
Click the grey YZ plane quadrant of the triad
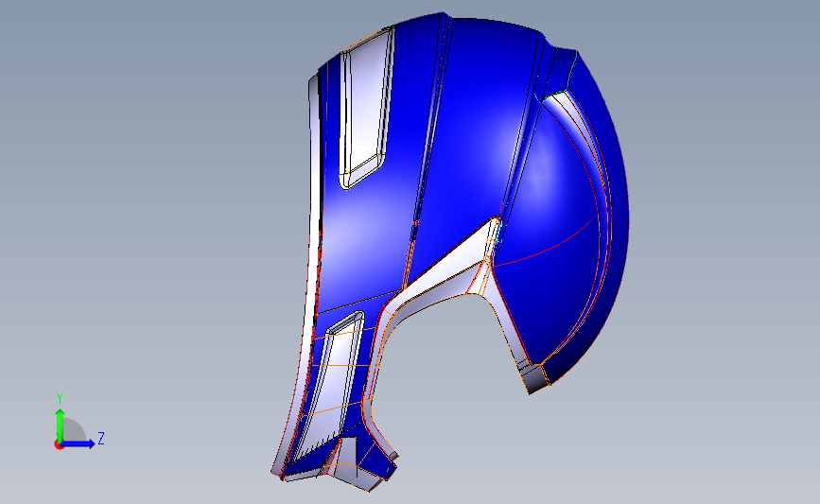click(74, 431)
